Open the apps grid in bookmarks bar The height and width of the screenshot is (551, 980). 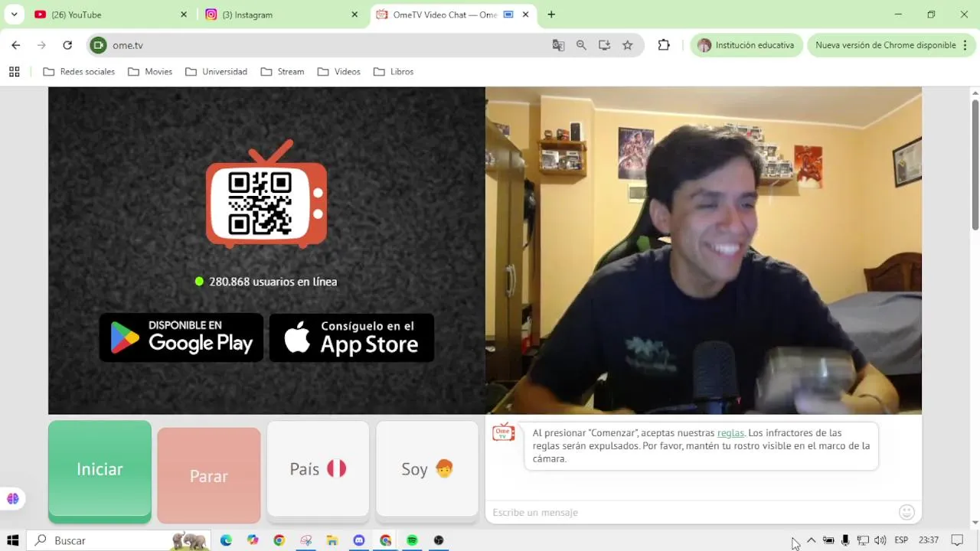point(14,72)
